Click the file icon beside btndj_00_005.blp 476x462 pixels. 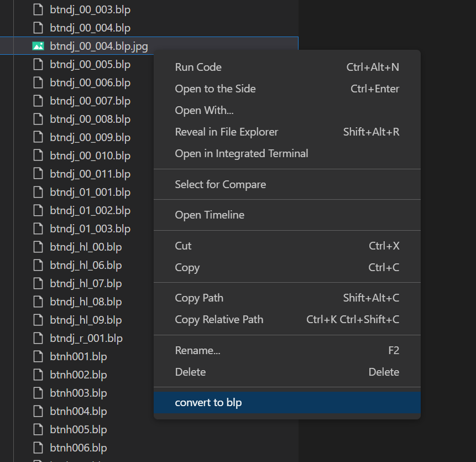point(38,64)
